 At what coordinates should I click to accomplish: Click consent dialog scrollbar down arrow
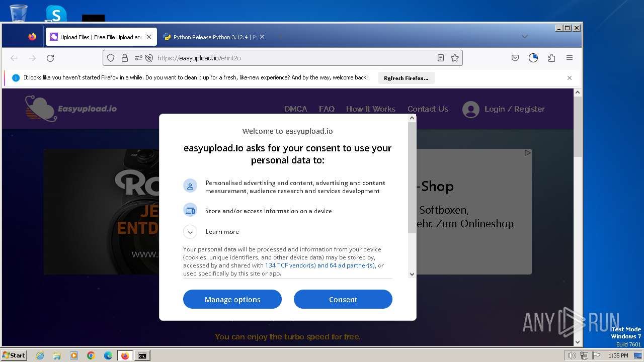tap(412, 274)
